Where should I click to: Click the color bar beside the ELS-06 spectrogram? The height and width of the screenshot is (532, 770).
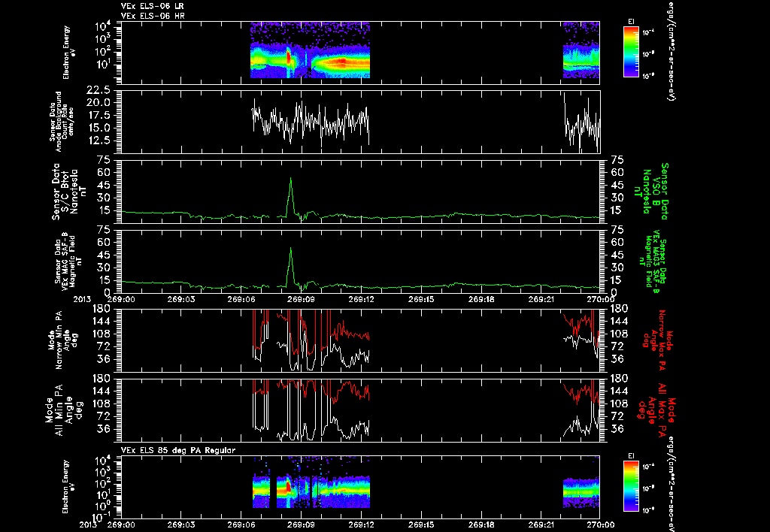point(631,52)
